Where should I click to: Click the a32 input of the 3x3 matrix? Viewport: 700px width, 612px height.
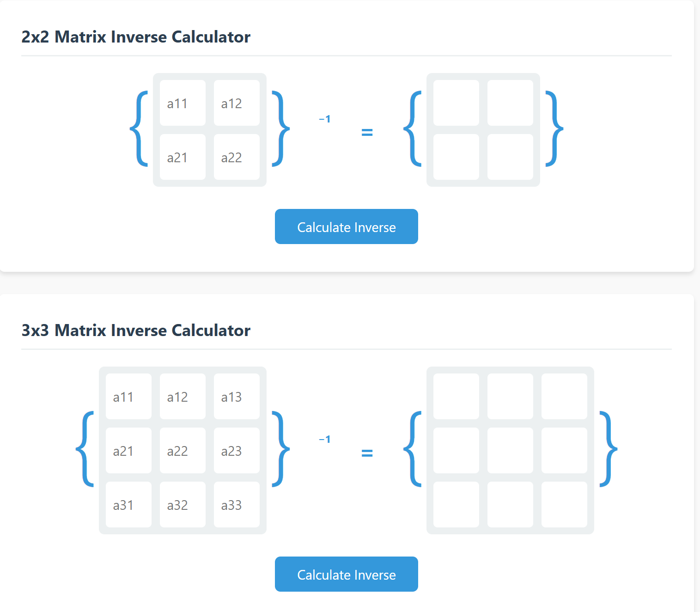[x=183, y=505]
